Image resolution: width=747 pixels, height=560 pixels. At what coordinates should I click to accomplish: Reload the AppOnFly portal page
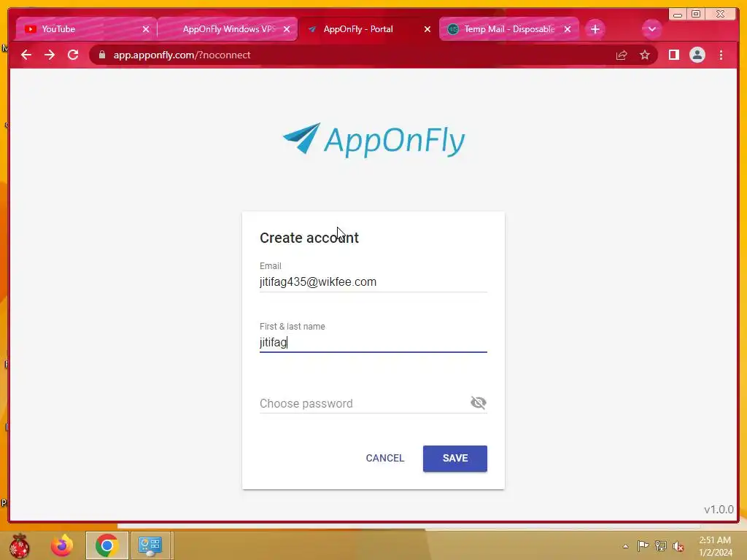[x=73, y=55]
